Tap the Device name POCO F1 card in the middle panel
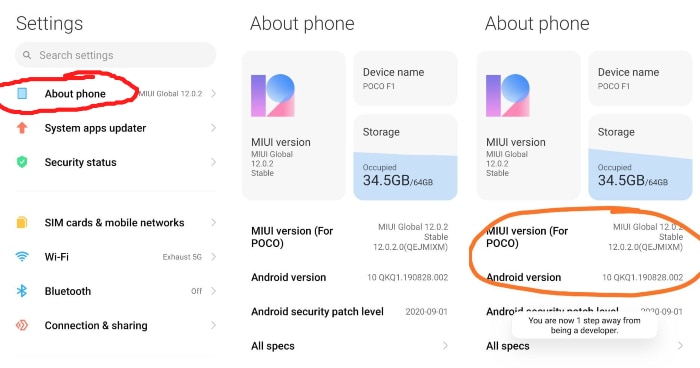The image size is (700, 368). [x=405, y=79]
